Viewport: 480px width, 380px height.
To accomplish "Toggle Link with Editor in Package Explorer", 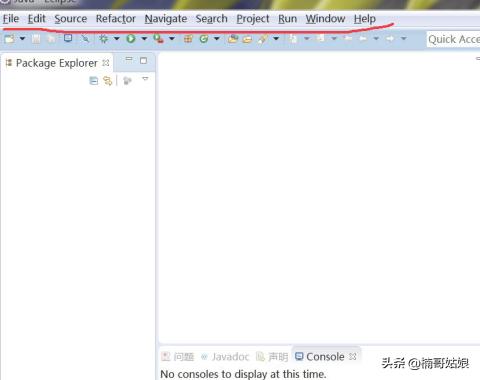I will click(108, 81).
